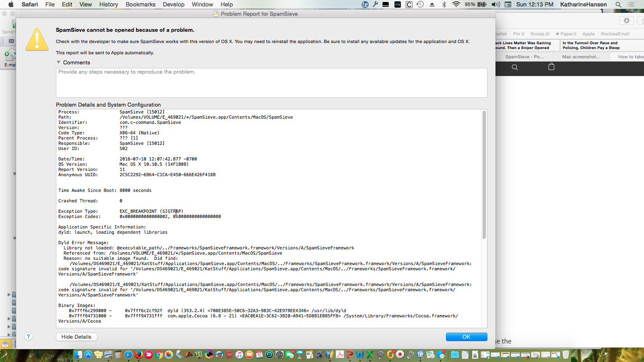Open Microsoft PowerPoint from the Dock
The height and width of the screenshot is (362, 644).
350,354
